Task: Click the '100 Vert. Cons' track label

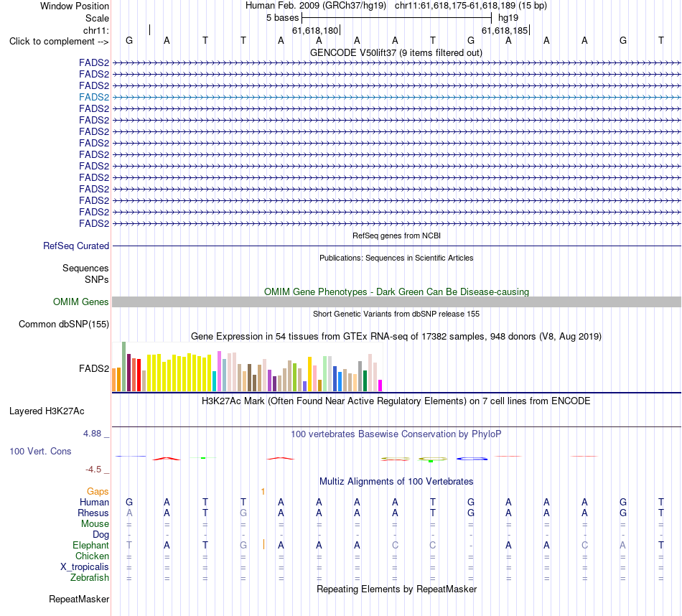Action: (40, 451)
